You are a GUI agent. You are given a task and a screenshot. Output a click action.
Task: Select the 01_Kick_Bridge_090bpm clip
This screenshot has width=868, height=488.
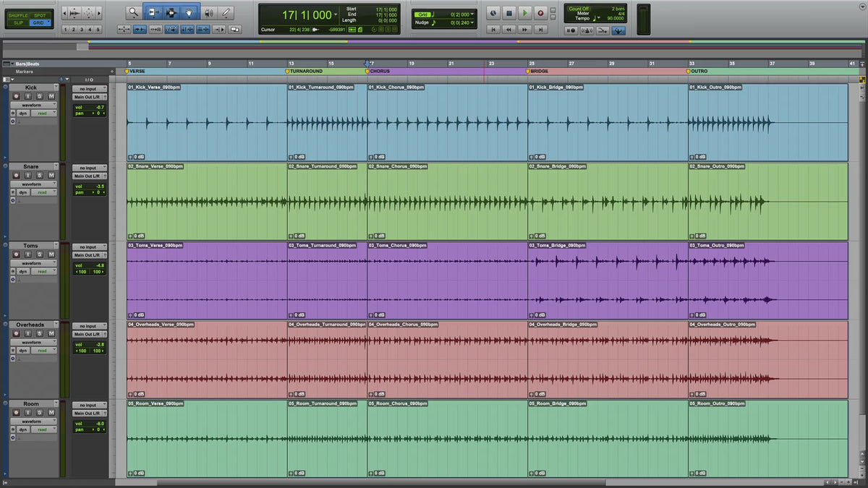[608, 123]
